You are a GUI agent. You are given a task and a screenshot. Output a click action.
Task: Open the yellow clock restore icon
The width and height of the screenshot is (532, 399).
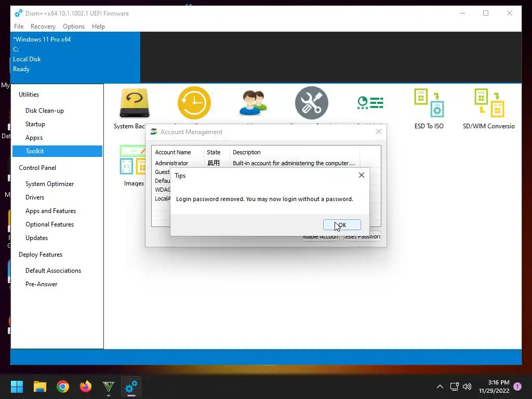[x=194, y=103]
